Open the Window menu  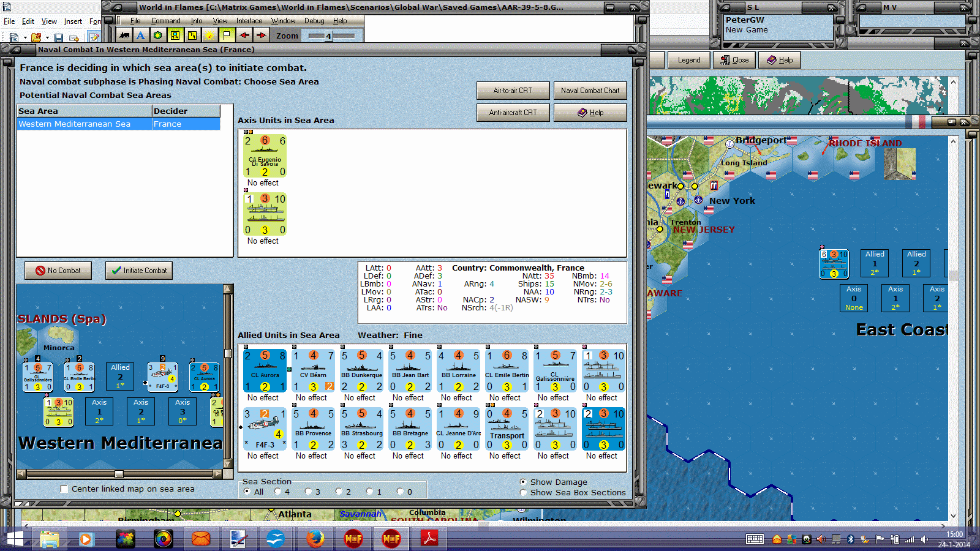pyautogui.click(x=284, y=21)
